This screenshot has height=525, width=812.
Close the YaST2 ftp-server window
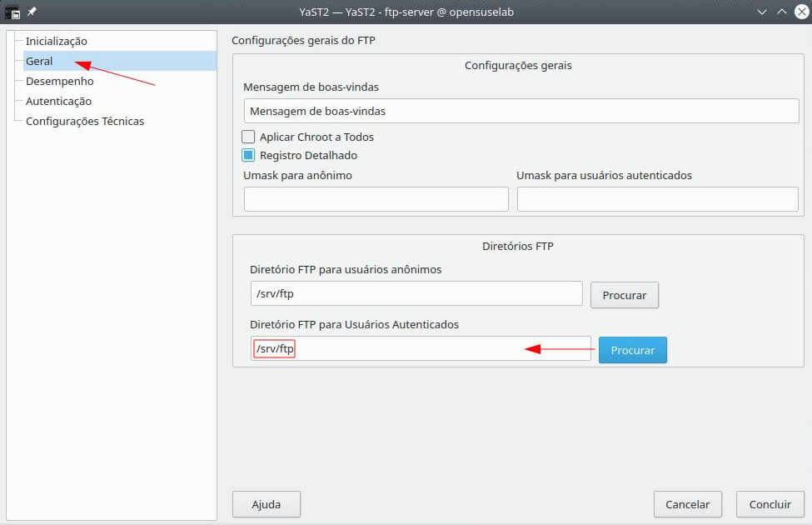tap(800, 12)
